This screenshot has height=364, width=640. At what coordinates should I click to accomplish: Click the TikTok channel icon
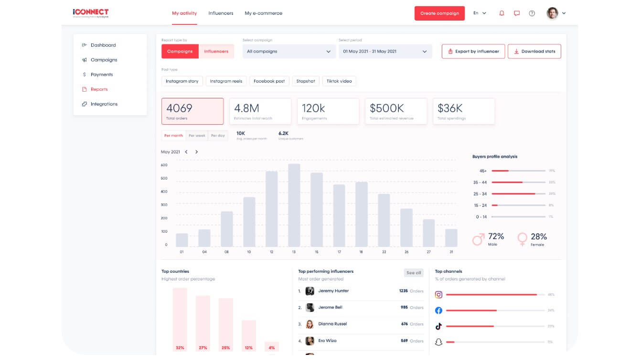coord(438,326)
